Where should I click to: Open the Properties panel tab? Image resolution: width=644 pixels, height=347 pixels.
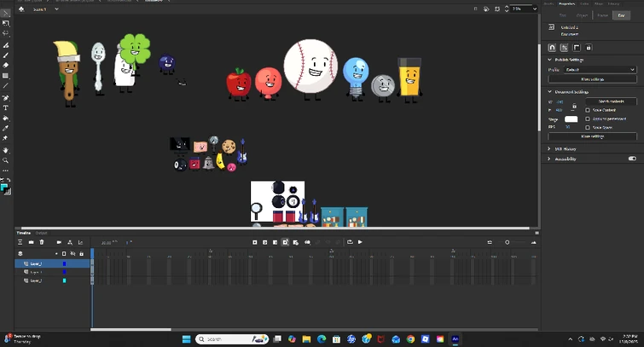coord(566,3)
